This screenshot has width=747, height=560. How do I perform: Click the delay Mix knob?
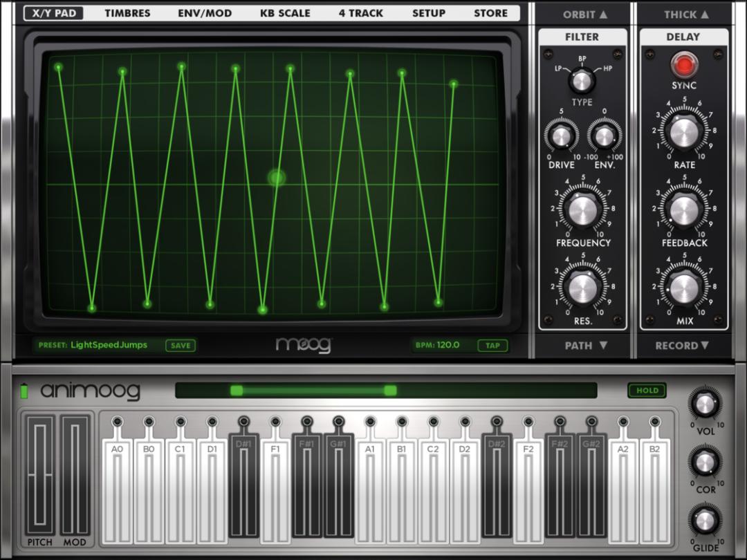coord(684,287)
